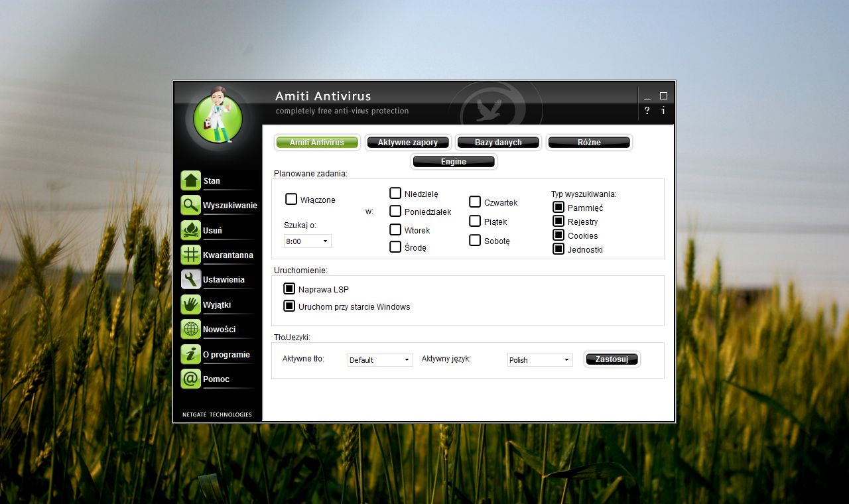Viewport: 849px width, 504px height.
Task: Switch to the Aktywne zapory tab
Action: click(408, 143)
